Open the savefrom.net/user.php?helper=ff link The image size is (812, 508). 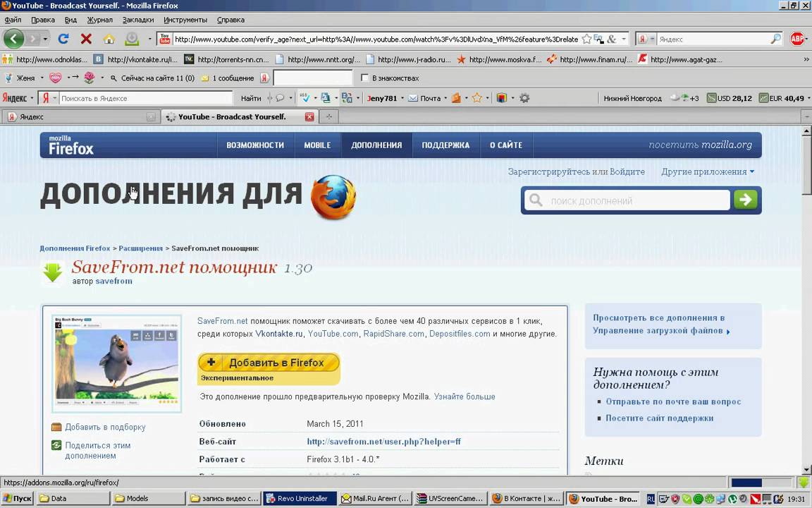(383, 442)
